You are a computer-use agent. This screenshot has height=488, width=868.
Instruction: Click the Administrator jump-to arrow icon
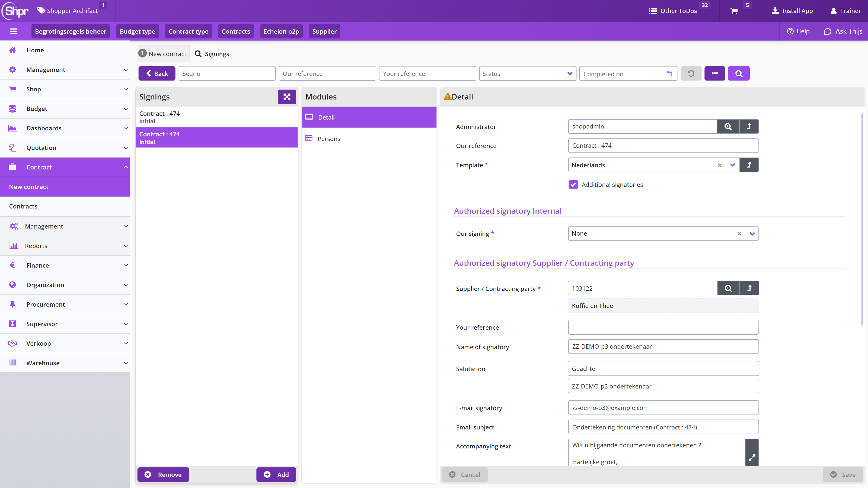(749, 126)
